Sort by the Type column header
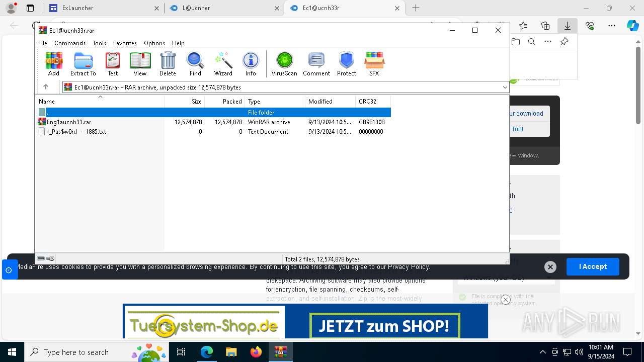The image size is (644, 362). [x=275, y=101]
